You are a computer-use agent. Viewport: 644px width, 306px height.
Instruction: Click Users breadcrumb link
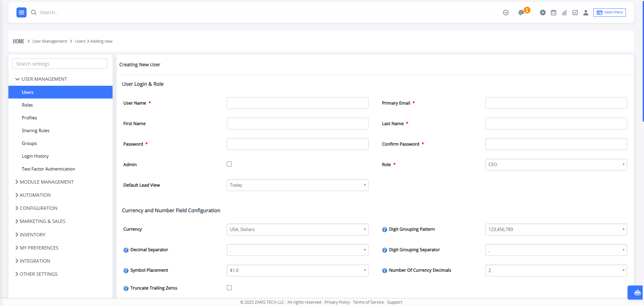(x=80, y=41)
